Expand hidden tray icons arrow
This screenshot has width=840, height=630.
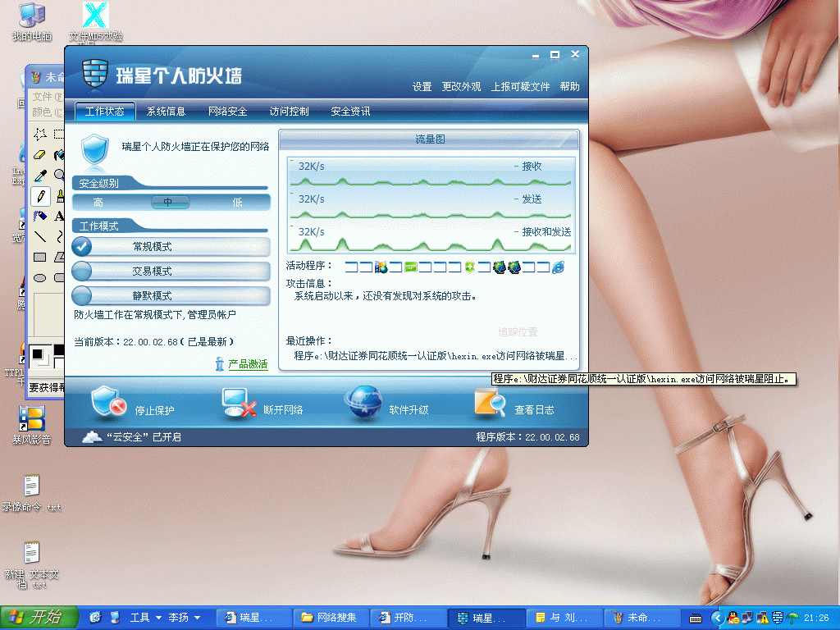[x=717, y=618]
